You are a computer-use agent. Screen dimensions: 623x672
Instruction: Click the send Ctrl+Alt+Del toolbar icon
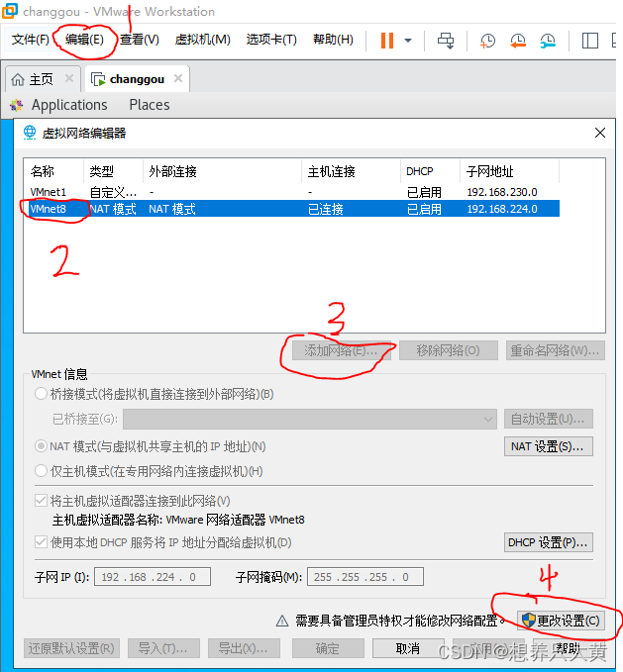[446, 41]
